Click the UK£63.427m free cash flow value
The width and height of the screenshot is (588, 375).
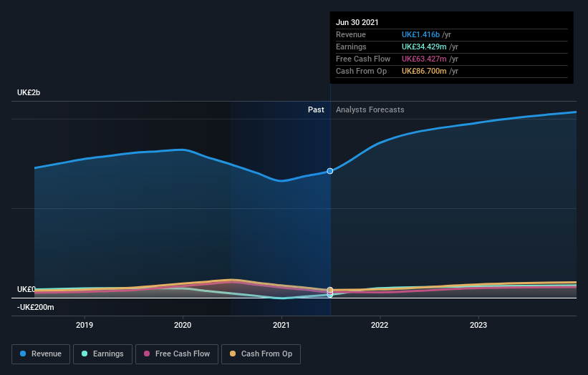point(424,59)
